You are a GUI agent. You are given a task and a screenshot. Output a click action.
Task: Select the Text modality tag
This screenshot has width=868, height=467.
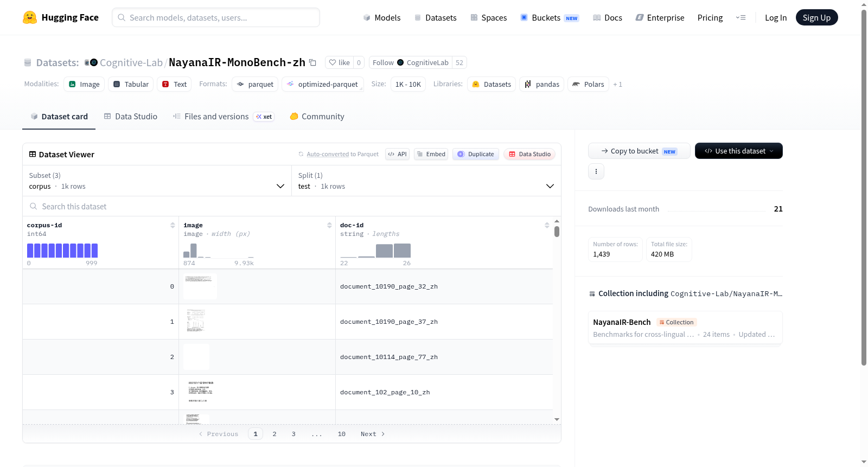174,84
